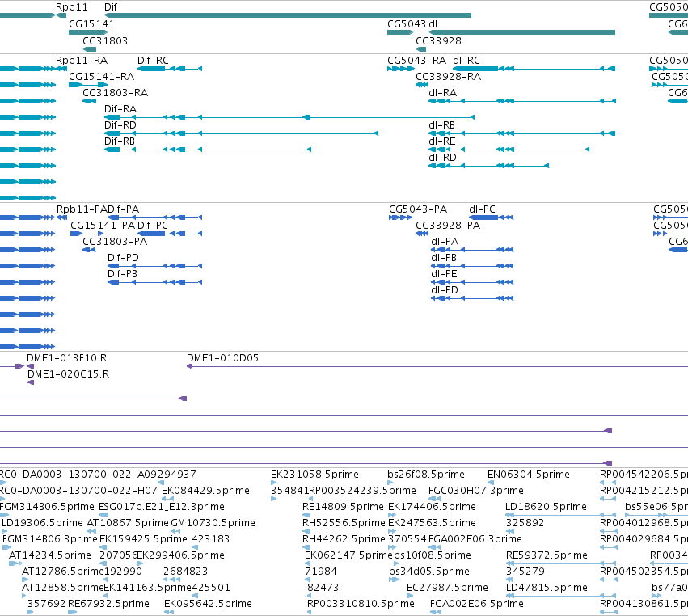Click the EK084429.5prime EST
Screen dimensions: 688x616
(167, 499)
